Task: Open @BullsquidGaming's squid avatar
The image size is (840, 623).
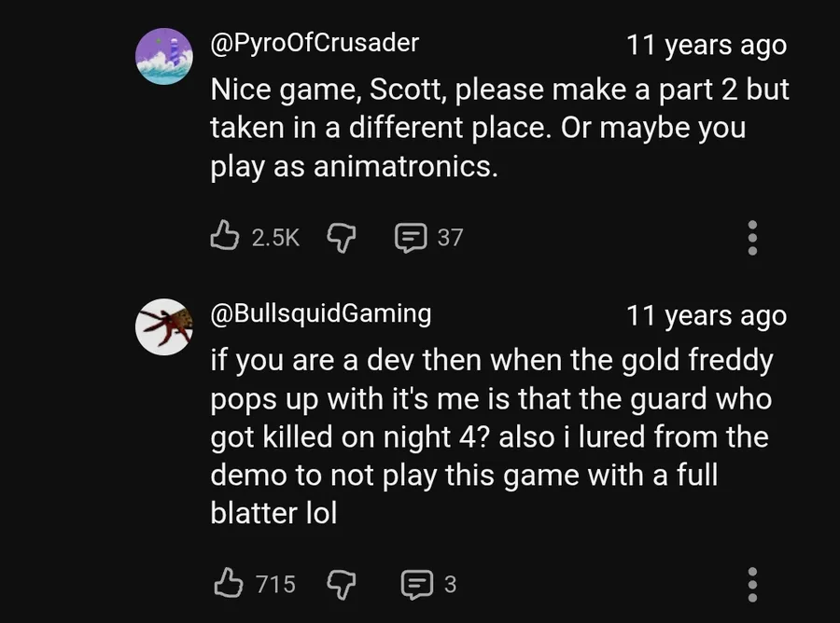Action: 164,326
